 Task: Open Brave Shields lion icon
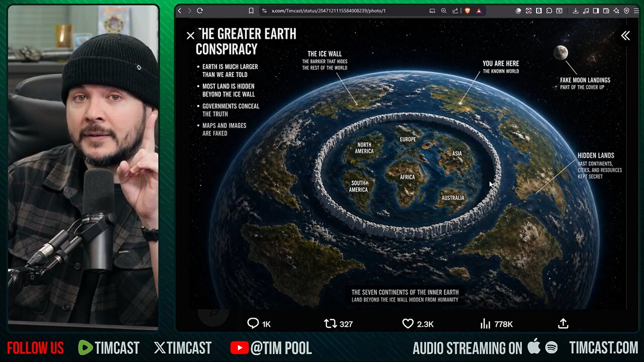pos(467,11)
